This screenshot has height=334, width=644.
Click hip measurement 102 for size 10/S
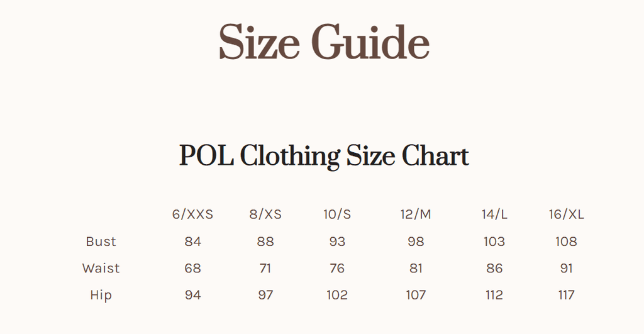click(337, 295)
